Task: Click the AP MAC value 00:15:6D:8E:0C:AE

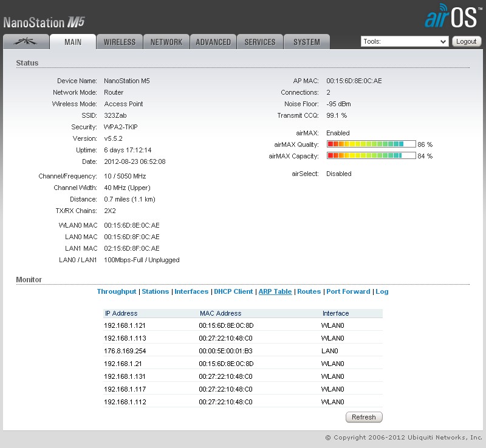Action: pyautogui.click(x=354, y=81)
